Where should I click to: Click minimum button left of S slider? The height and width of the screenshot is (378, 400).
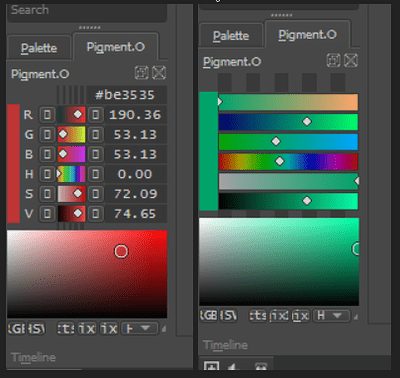tap(47, 194)
